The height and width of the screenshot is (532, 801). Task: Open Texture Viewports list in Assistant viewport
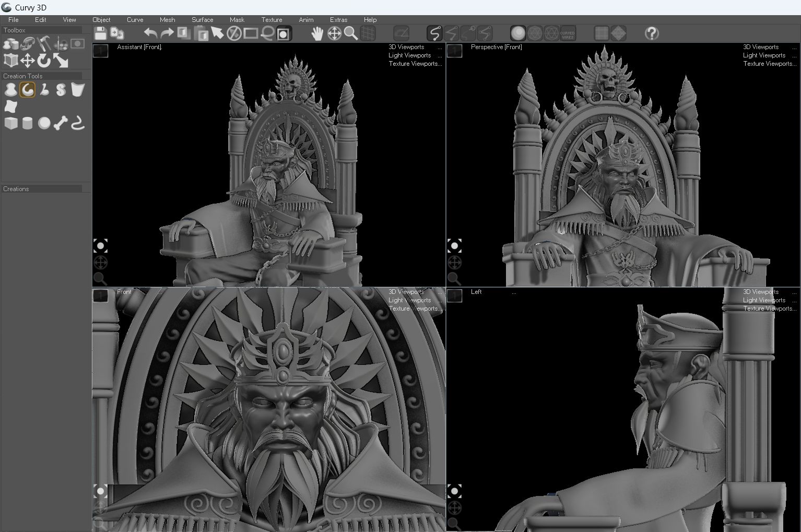point(415,64)
